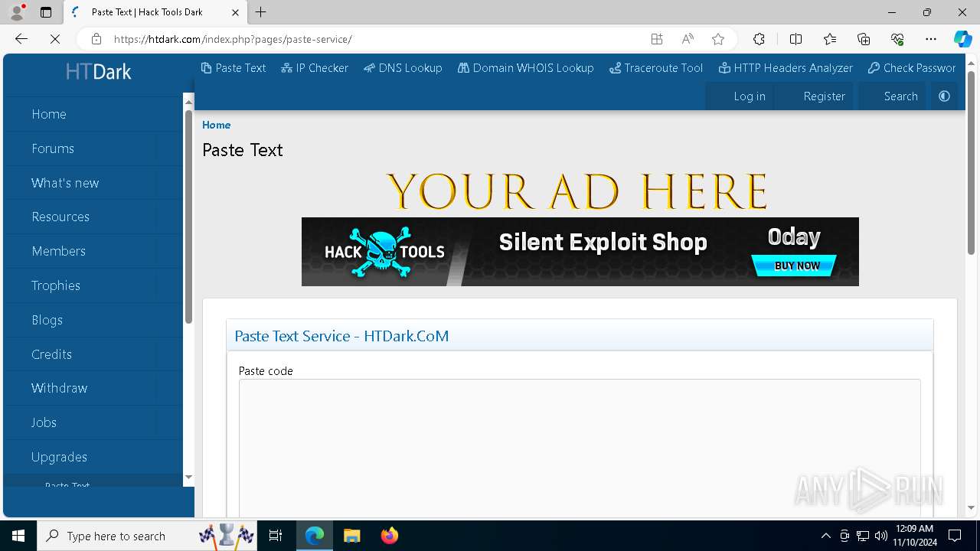Open Edge from the taskbar
The image size is (980, 551).
pyautogui.click(x=315, y=536)
